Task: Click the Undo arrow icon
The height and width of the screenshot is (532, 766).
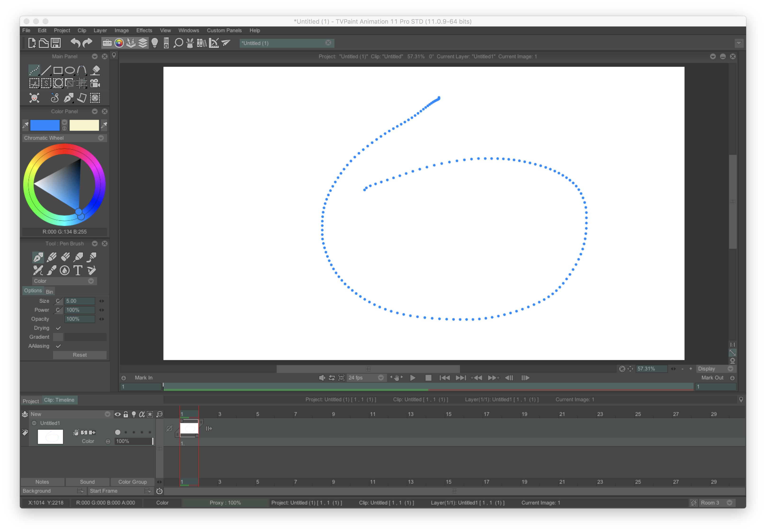Action: pyautogui.click(x=75, y=43)
